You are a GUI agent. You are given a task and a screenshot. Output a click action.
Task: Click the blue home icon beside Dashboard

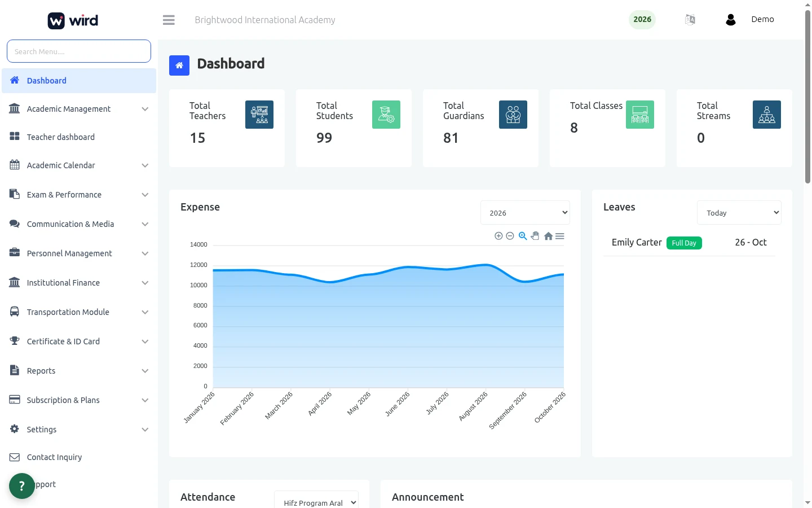[x=179, y=65]
